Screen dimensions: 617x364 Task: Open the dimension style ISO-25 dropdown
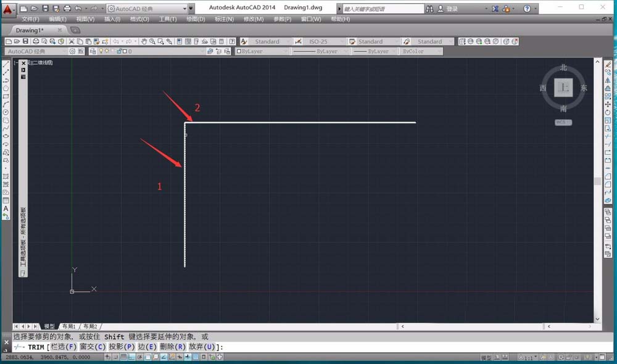(x=325, y=41)
